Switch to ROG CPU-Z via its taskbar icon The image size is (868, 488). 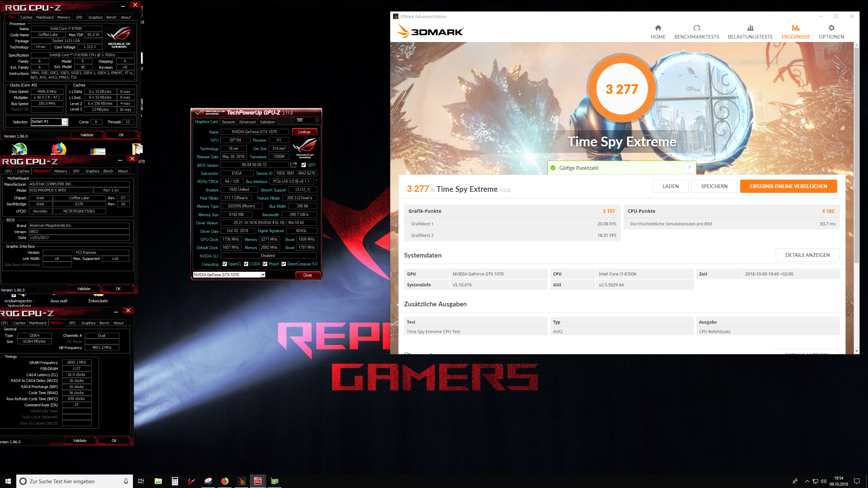point(258,481)
